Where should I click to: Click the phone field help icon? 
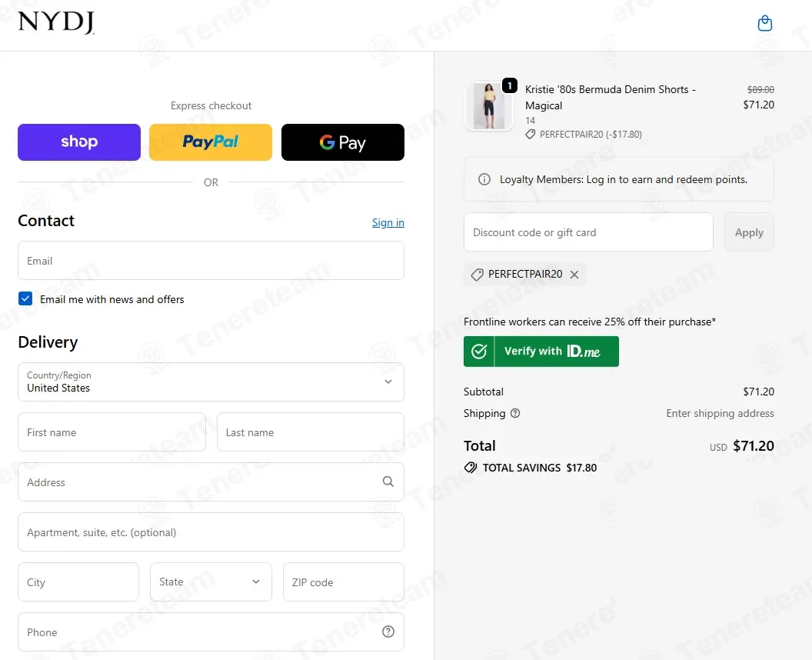pyautogui.click(x=388, y=632)
